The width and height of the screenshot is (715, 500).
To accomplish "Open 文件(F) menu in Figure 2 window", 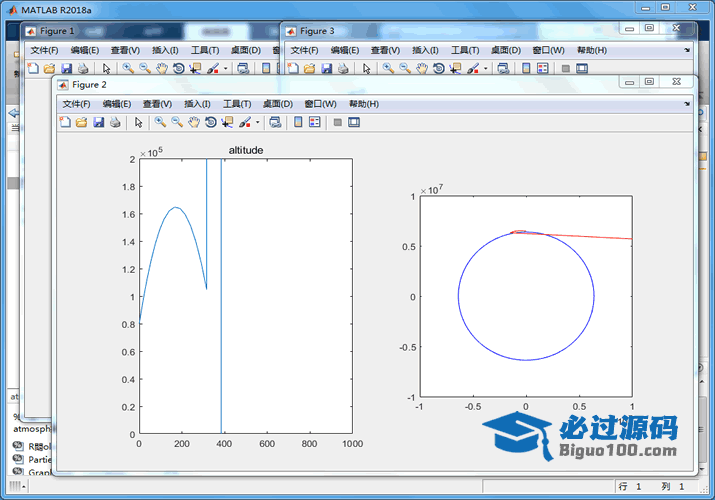I will tap(76, 104).
